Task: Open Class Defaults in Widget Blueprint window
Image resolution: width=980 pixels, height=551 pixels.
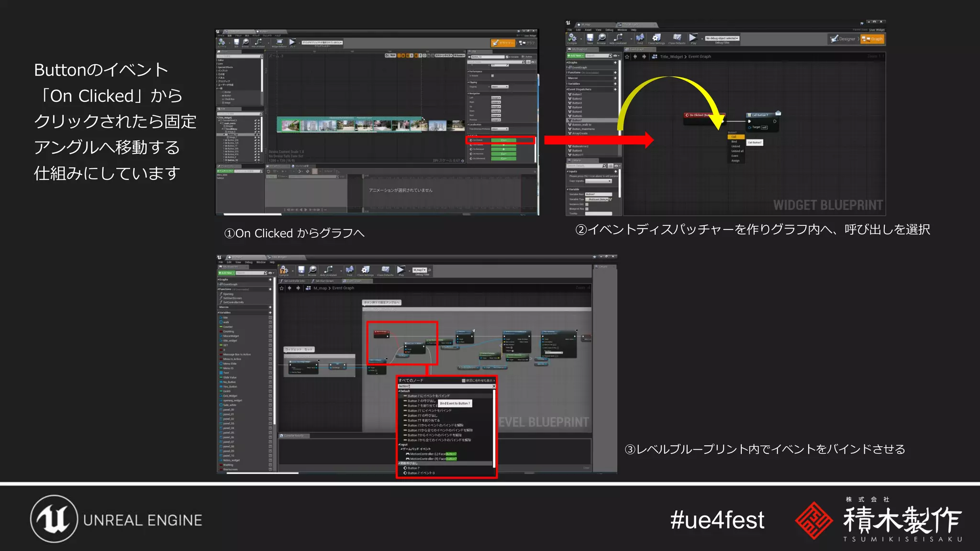Action: click(x=677, y=39)
